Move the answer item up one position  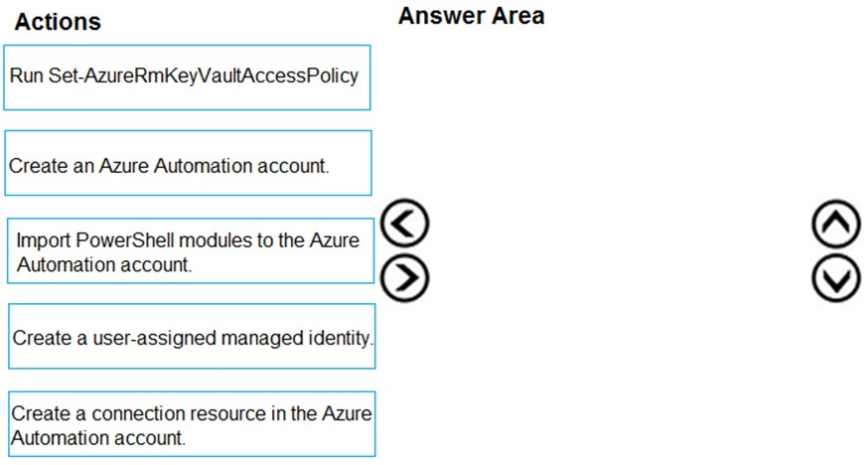[836, 225]
